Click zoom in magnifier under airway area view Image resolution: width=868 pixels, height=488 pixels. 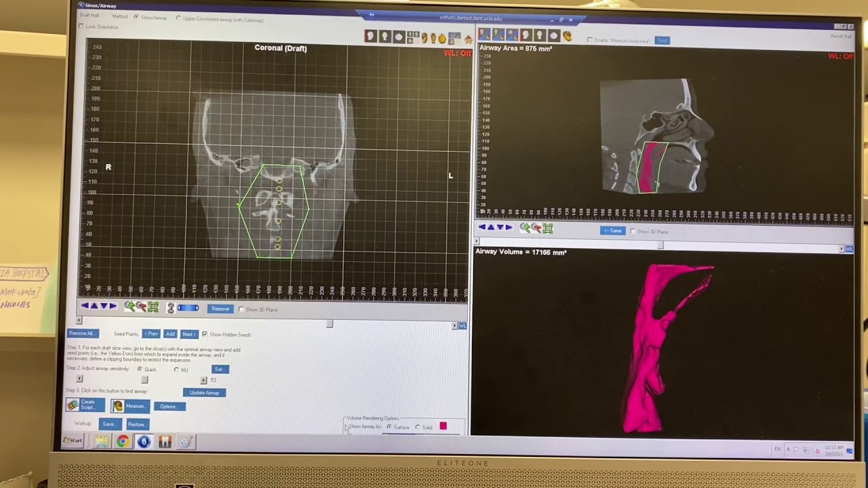[x=525, y=228]
